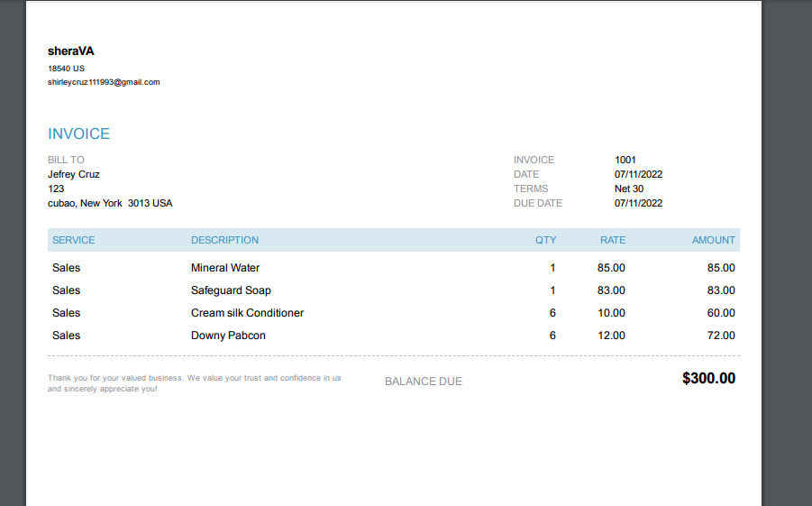
Task: Click the amount 72.00
Action: click(x=721, y=336)
